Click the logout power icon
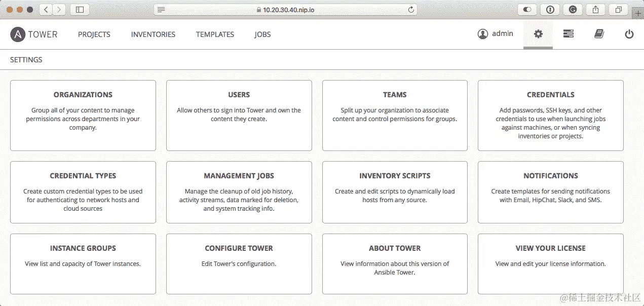Screen dimensions: 644x306 pyautogui.click(x=629, y=34)
